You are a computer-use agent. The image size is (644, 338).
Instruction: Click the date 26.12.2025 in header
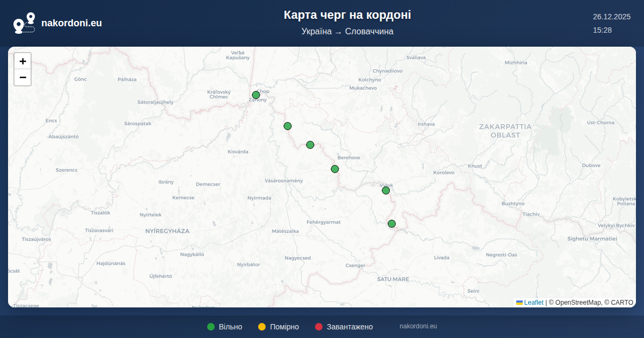pos(611,17)
